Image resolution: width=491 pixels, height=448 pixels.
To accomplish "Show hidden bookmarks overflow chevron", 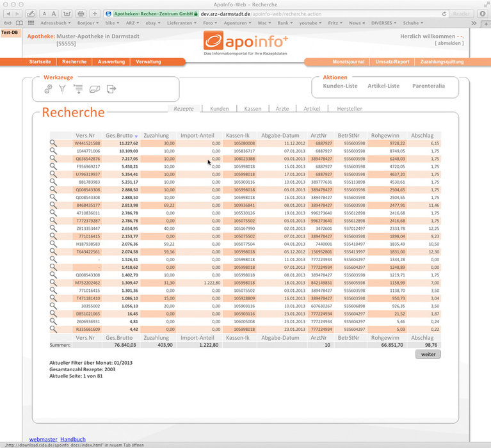I will pyautogui.click(x=474, y=23).
